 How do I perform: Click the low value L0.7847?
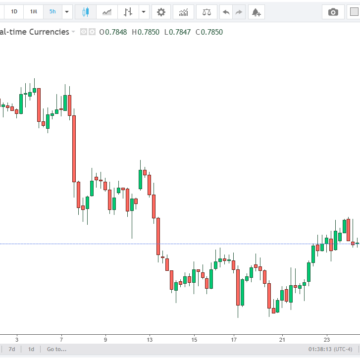pyautogui.click(x=177, y=32)
